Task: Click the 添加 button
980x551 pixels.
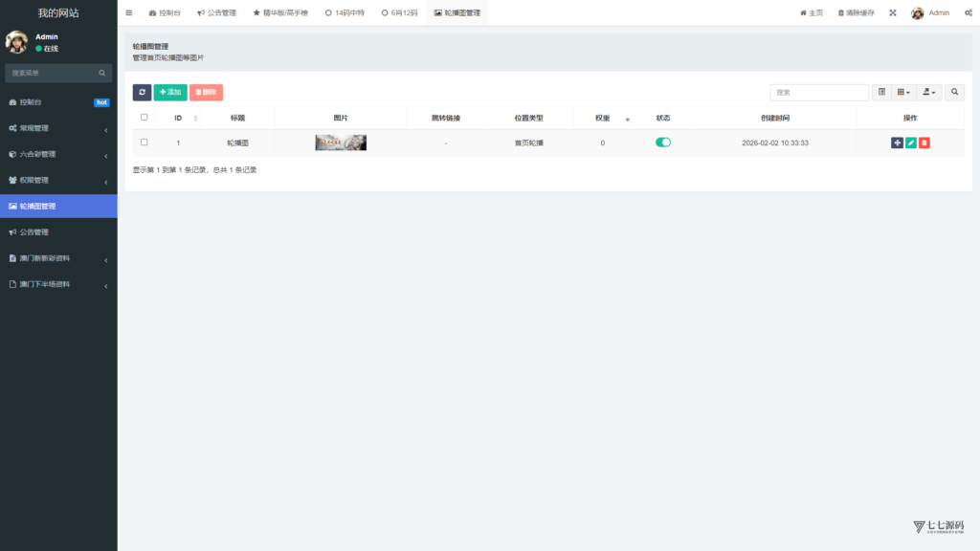Action: pos(170,92)
